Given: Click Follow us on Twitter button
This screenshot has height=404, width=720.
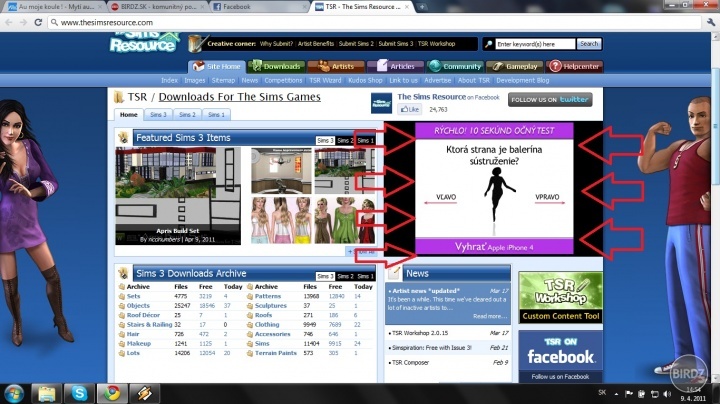Looking at the screenshot, I should pos(550,100).
